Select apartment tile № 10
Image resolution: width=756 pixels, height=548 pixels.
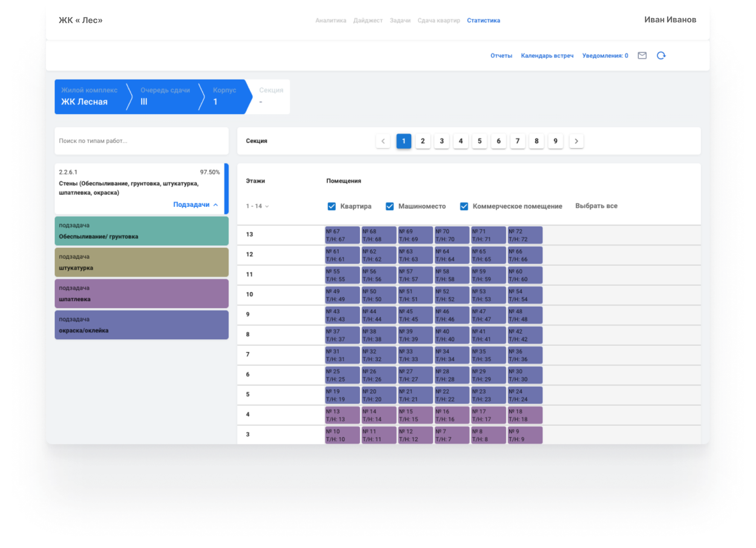click(x=342, y=435)
